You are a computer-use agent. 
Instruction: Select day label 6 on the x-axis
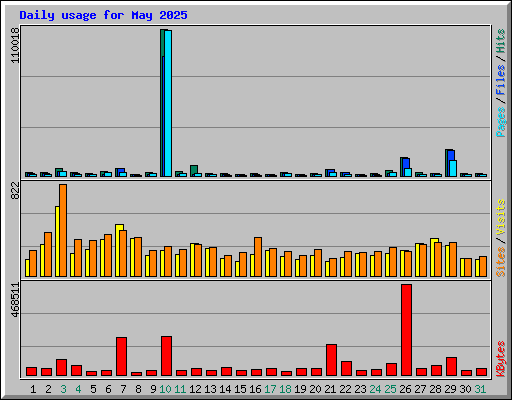(108, 389)
